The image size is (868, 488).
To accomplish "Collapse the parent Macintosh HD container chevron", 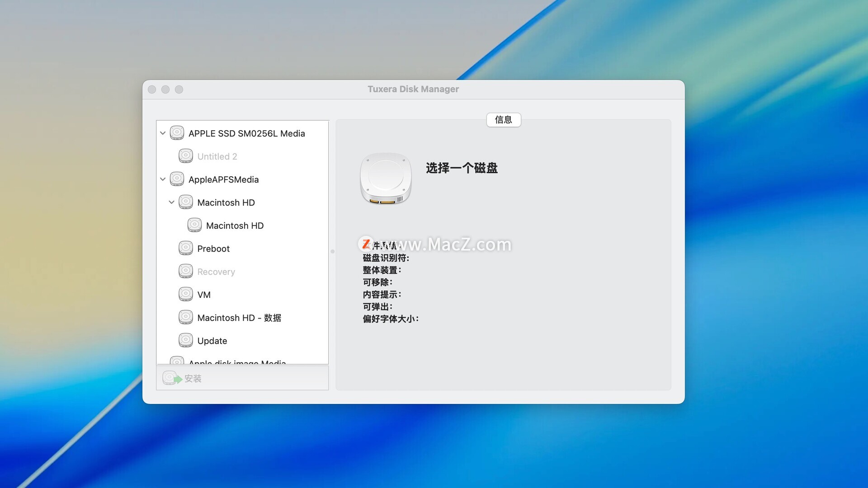I will tap(171, 202).
